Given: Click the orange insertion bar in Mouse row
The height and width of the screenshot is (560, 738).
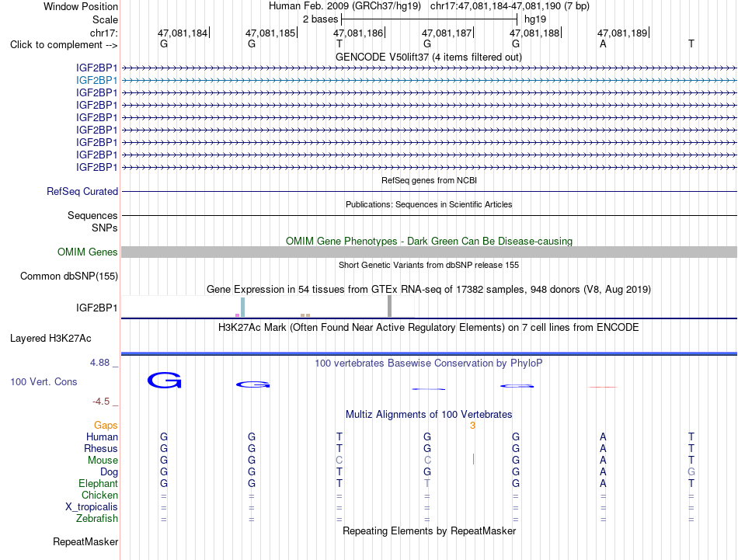Looking at the screenshot, I should (x=473, y=459).
